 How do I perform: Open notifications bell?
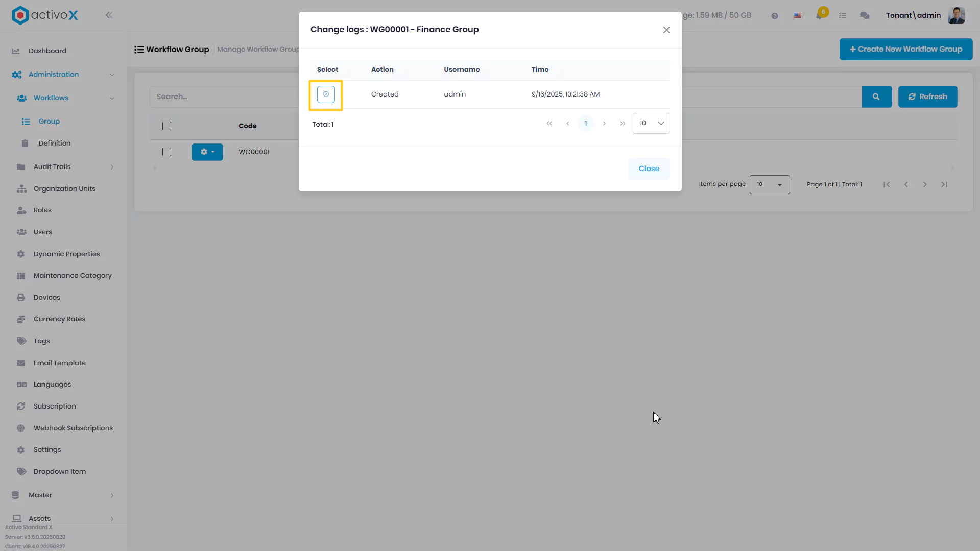[820, 15]
